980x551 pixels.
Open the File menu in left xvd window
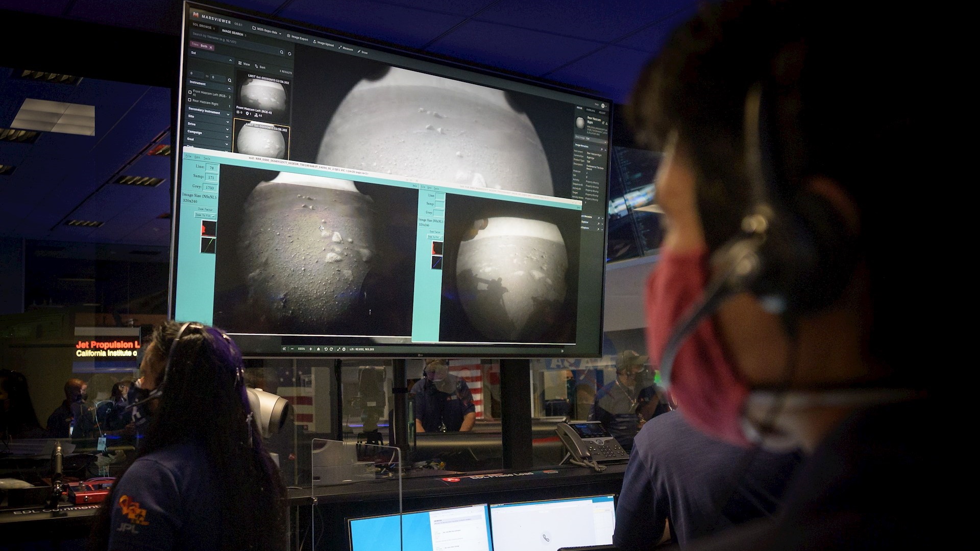tap(188, 157)
